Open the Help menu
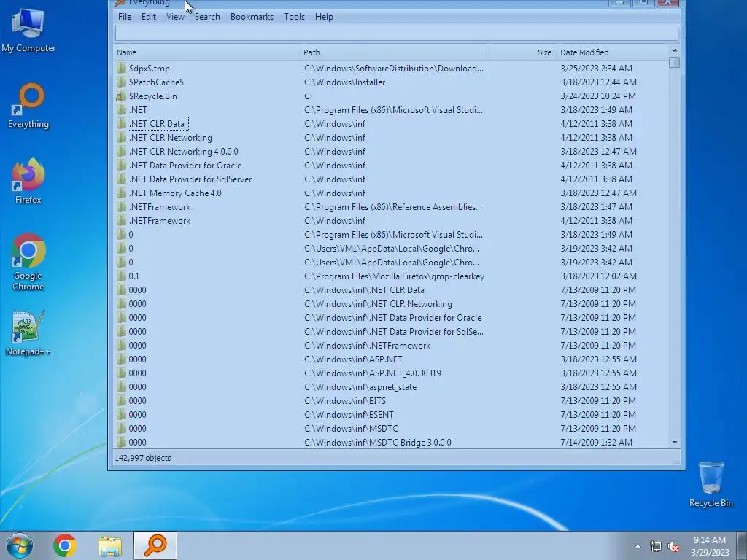Viewport: 747px width, 560px height. (x=324, y=17)
